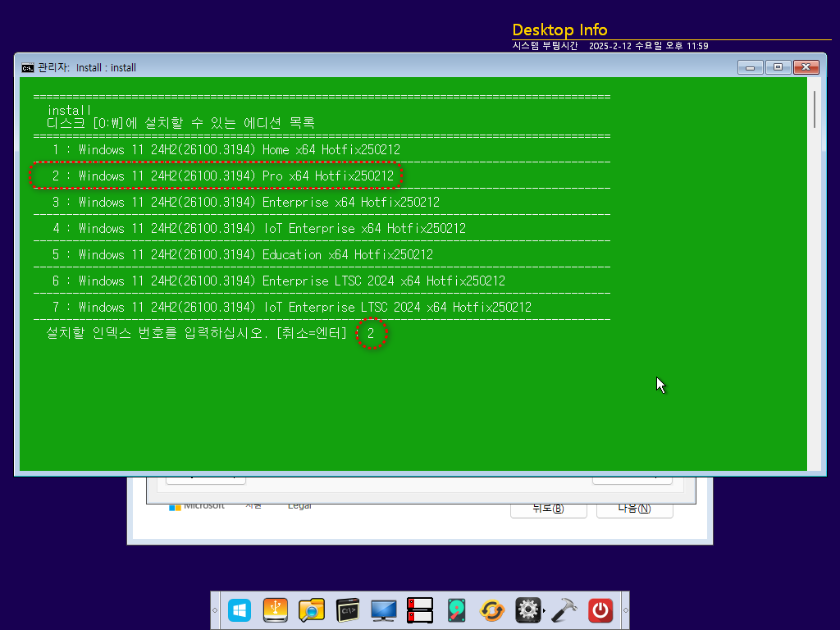Click the console window title bar icon
Image resolution: width=840 pixels, height=630 pixels.
[27, 67]
